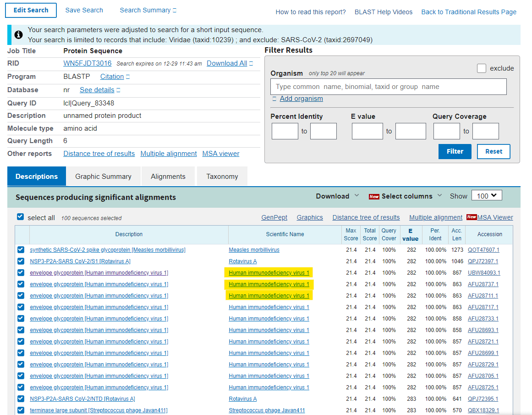Uncheck the terminase large subunit row checkbox

pos(21,410)
